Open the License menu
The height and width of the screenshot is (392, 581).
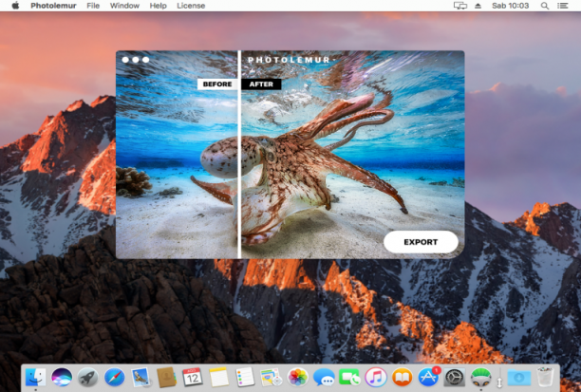point(191,6)
